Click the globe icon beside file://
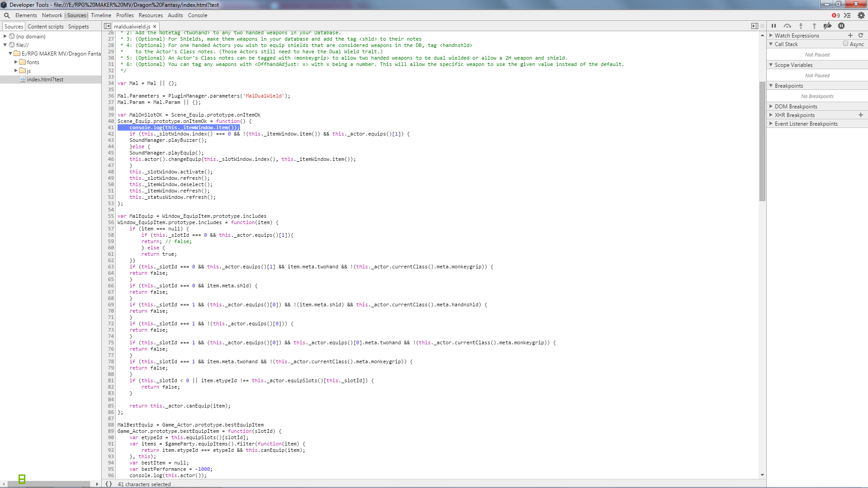 pos(12,45)
